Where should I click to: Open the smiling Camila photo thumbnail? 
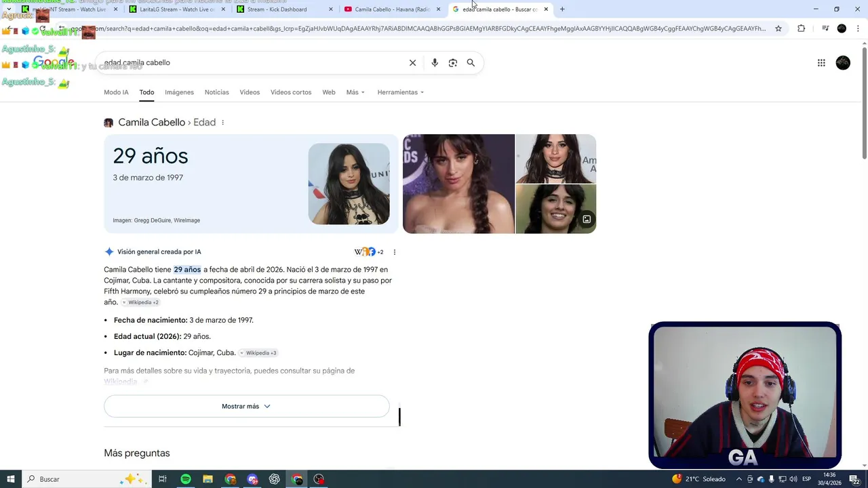click(556, 209)
